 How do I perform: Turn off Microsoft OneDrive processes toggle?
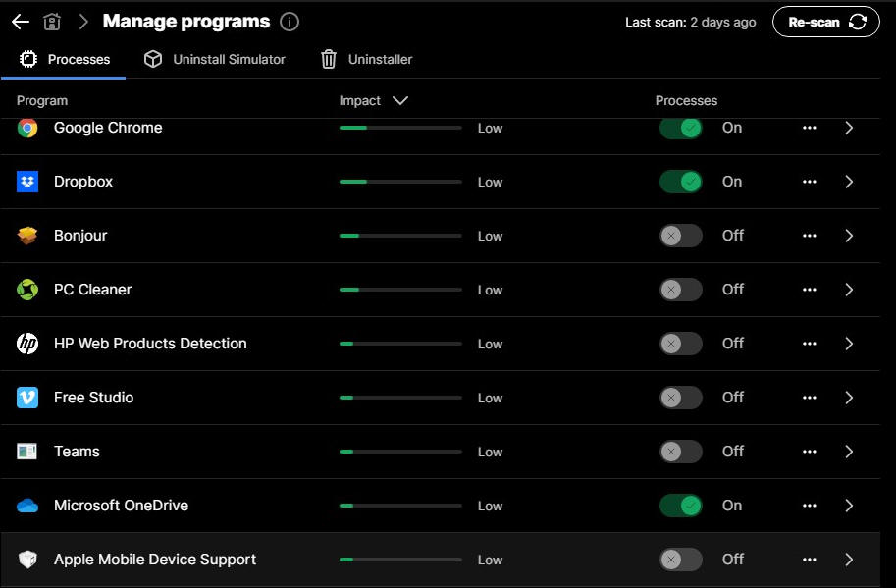[x=680, y=506]
